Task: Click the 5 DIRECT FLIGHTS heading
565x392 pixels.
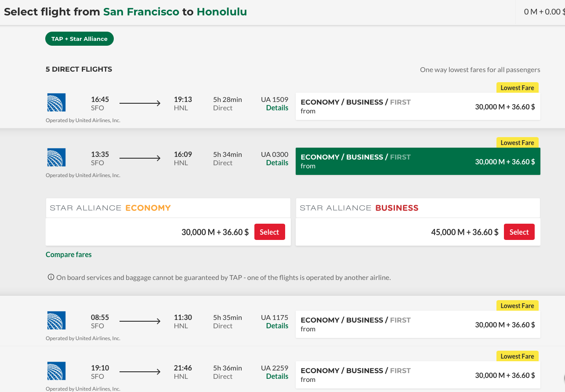Action: [x=79, y=69]
